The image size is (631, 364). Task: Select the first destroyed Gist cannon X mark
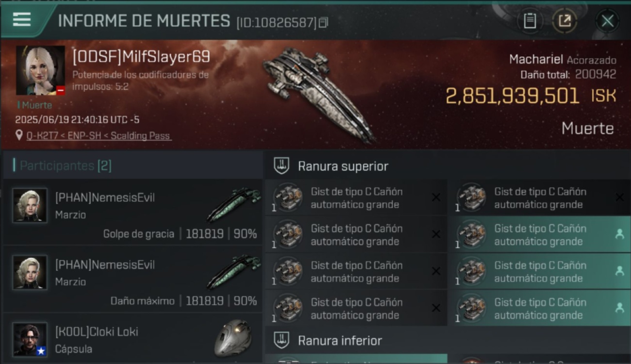click(x=436, y=197)
